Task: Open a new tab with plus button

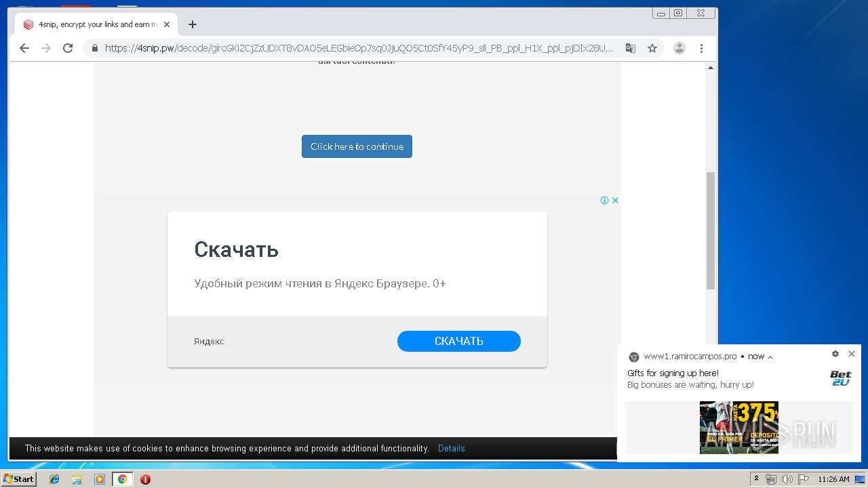Action: coord(193,24)
